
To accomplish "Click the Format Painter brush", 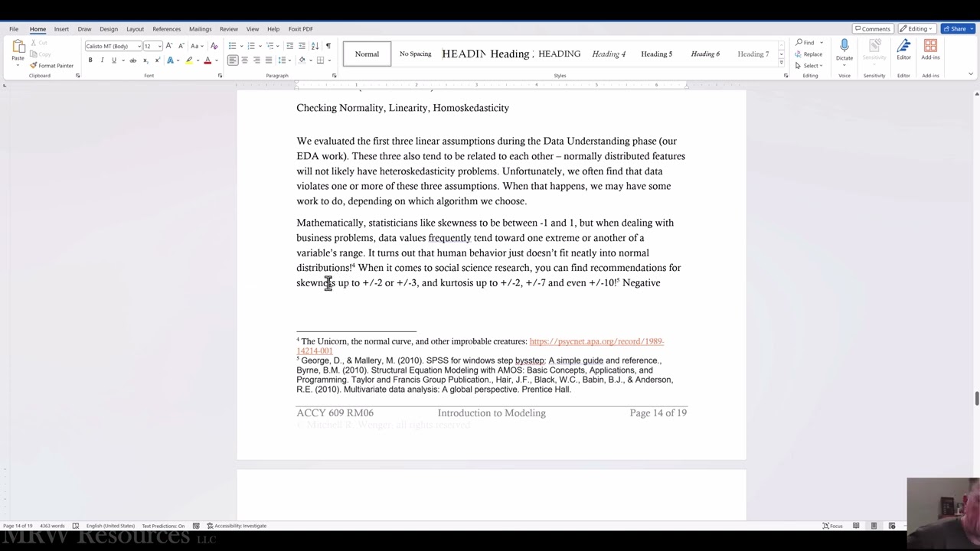I will [51, 65].
